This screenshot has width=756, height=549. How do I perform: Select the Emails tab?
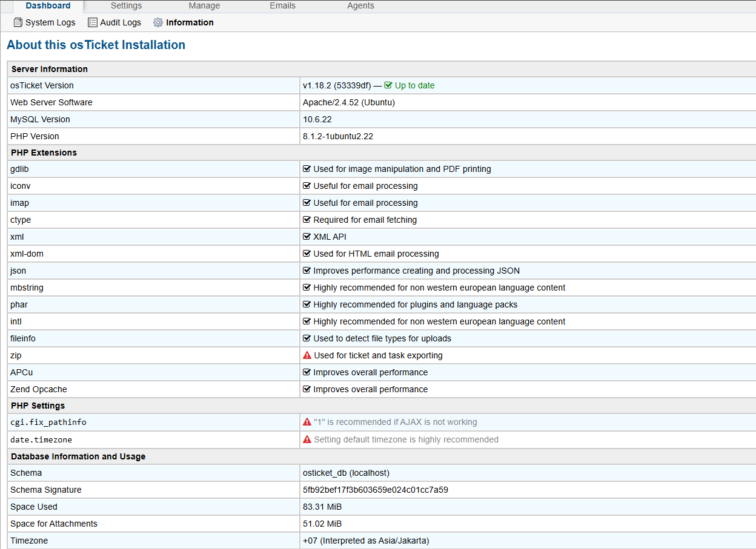pos(282,6)
